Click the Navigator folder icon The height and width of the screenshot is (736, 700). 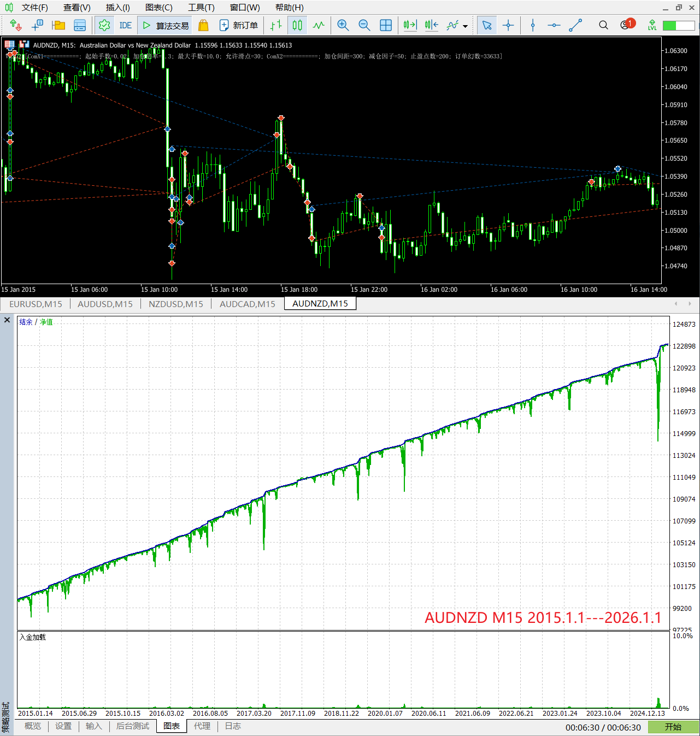(58, 25)
